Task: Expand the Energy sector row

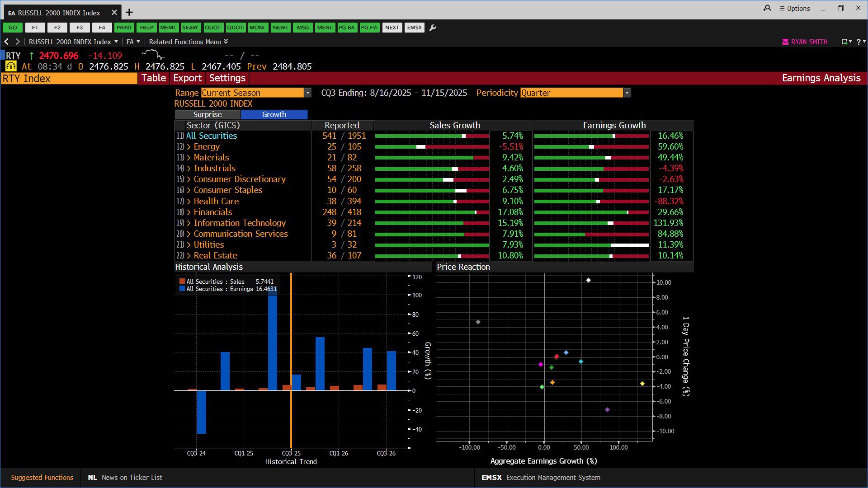Action: pos(189,146)
